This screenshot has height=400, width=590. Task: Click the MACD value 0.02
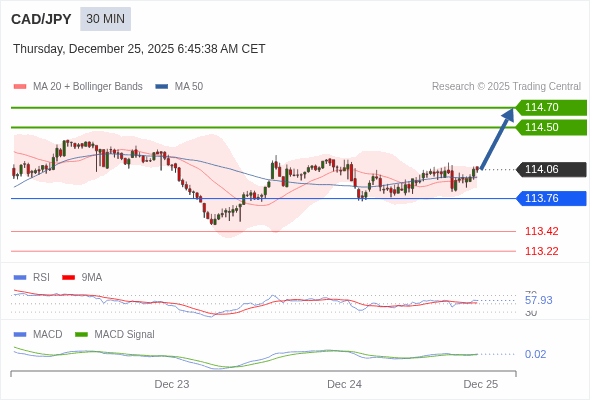pos(535,354)
